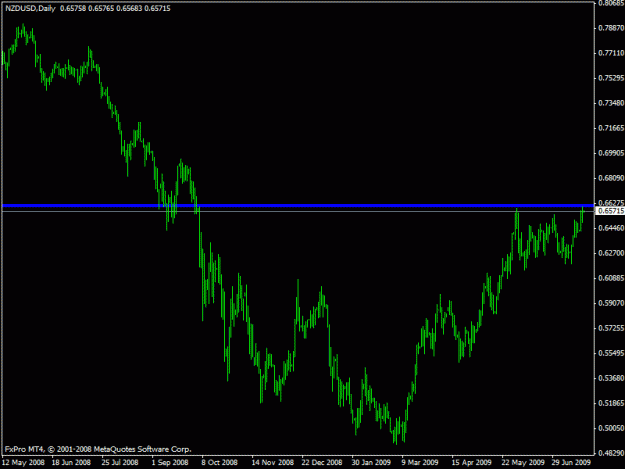Click price scale value 0.64460
The width and height of the screenshot is (625, 469).
(x=611, y=228)
